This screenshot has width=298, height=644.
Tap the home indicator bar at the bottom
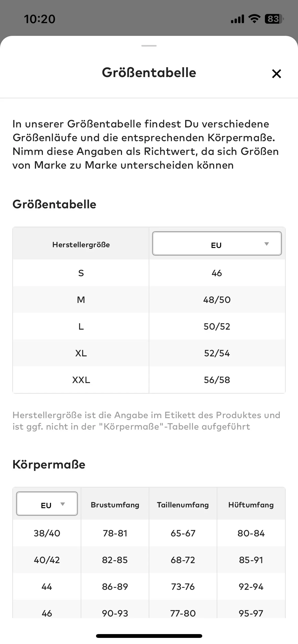tap(149, 636)
